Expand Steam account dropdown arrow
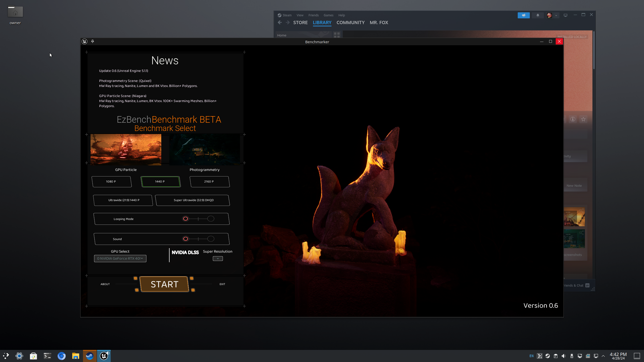The image size is (644, 362). coord(556,15)
